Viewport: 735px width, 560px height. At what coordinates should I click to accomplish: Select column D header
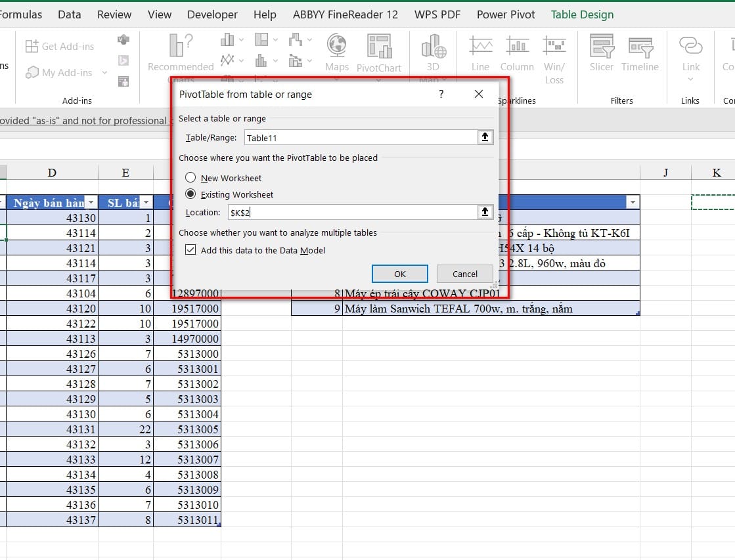[52, 173]
